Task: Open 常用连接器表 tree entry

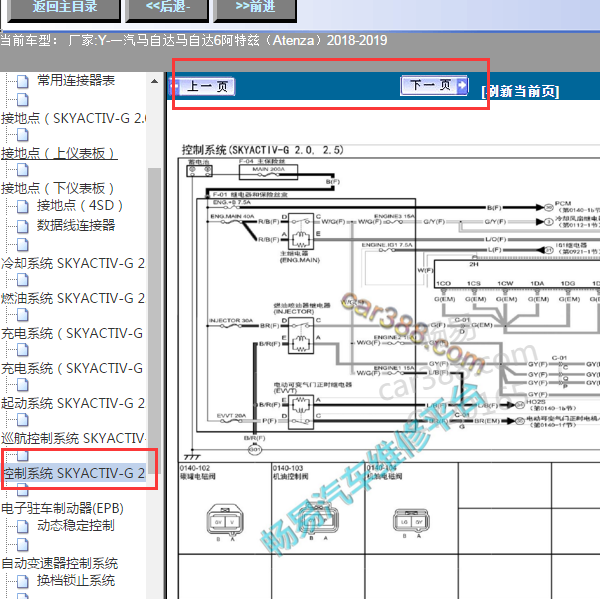Action: click(x=76, y=80)
